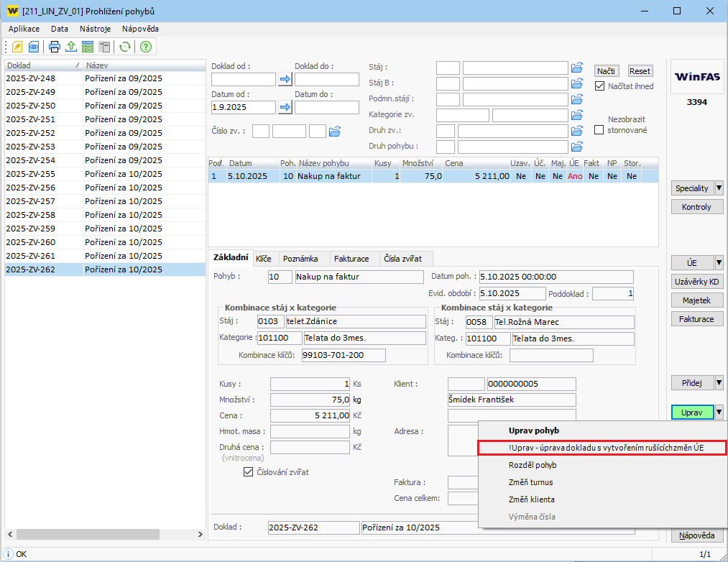Click the Kontroly button
Image resolution: width=728 pixels, height=562 pixels.
coord(692,207)
